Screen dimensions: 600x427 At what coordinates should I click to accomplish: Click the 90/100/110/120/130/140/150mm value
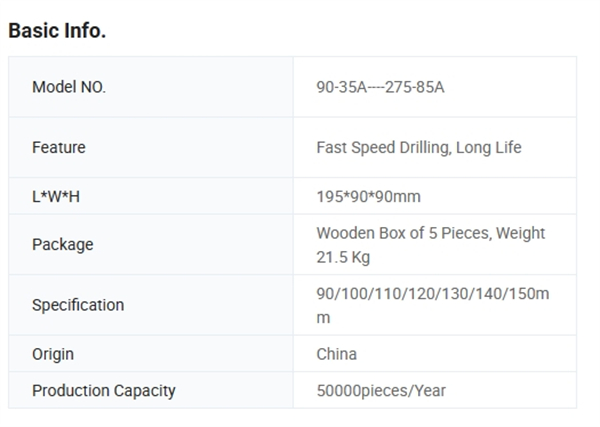[x=433, y=305]
